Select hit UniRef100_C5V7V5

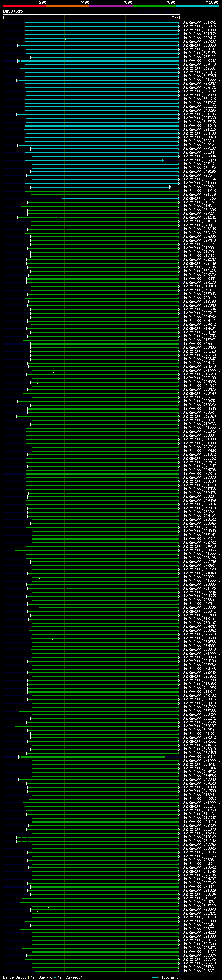pyautogui.click(x=199, y=959)
